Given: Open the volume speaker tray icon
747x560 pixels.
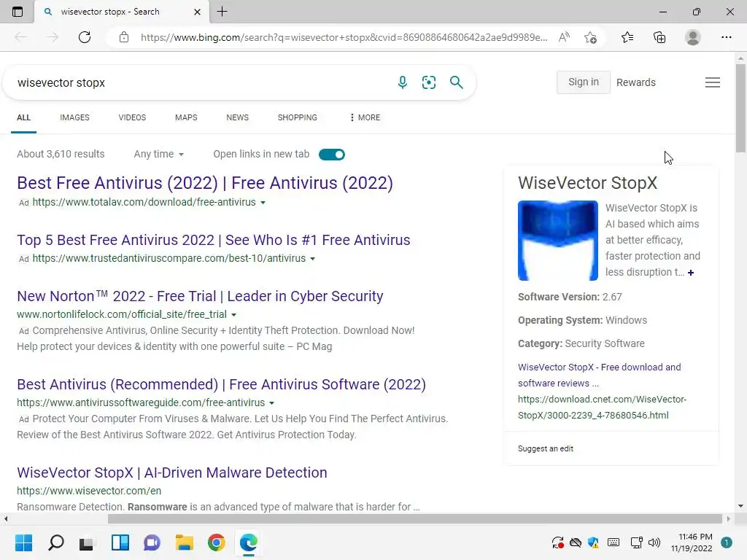Looking at the screenshot, I should click(654, 542).
